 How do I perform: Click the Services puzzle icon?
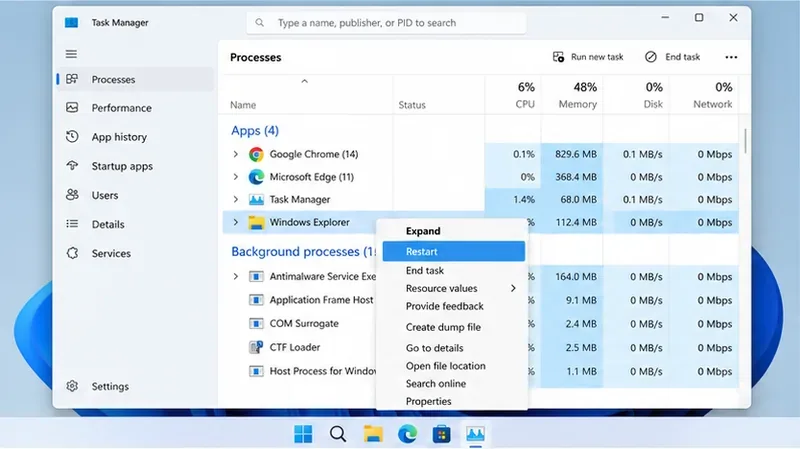coord(72,253)
